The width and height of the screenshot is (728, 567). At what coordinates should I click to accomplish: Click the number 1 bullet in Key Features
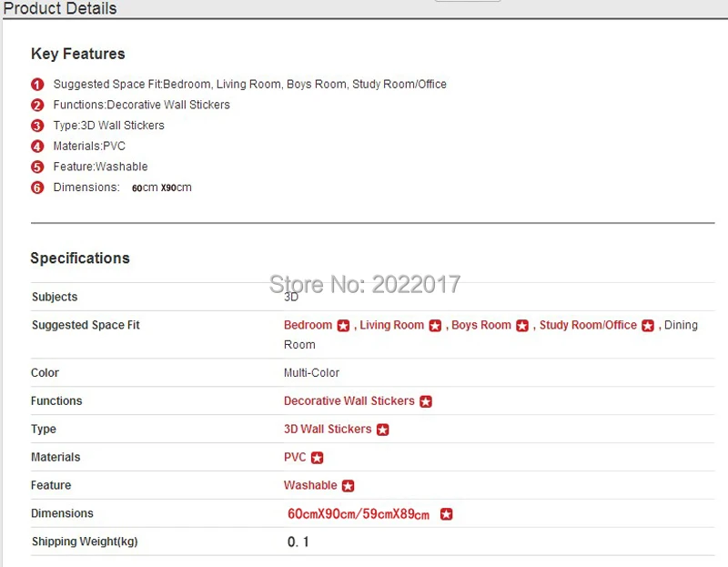(x=37, y=85)
